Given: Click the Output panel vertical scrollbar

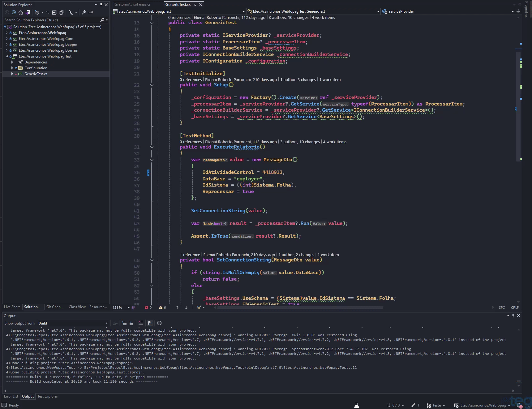Looking at the screenshot, I should 519,357.
